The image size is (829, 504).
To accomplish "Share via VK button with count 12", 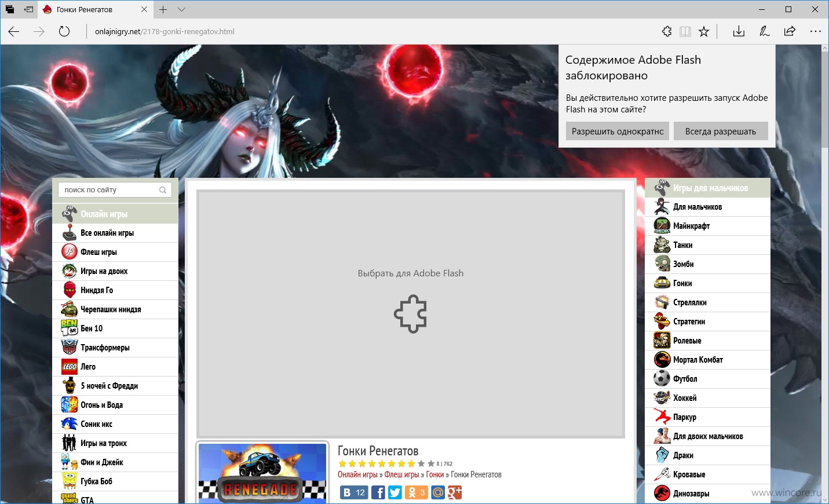I will pyautogui.click(x=354, y=492).
